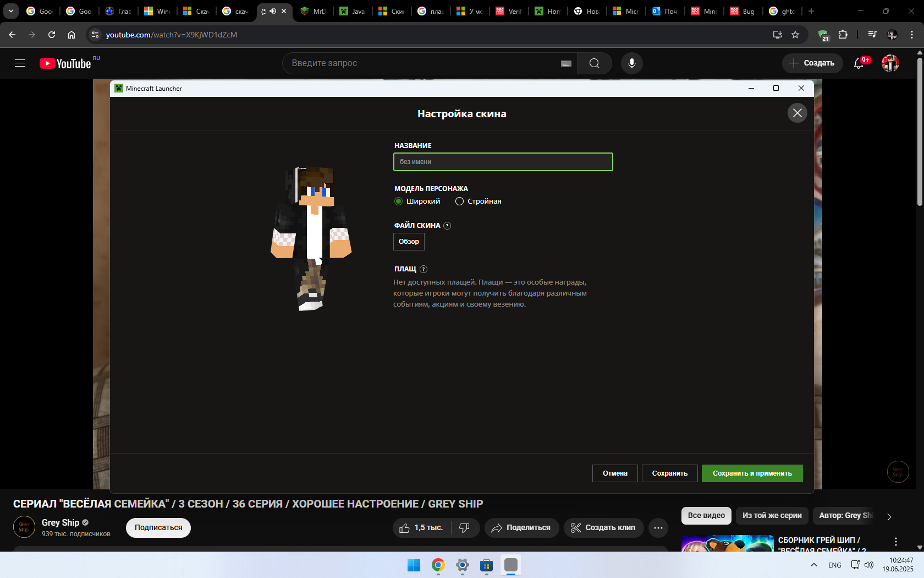
Task: Open Google Chrome from the taskbar
Action: click(x=438, y=565)
